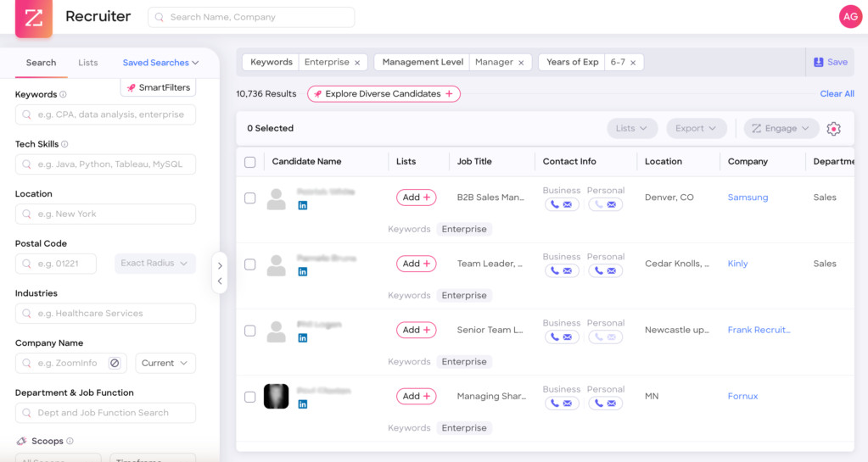Open LinkedIn profile of Samsung candidate

[x=303, y=205]
